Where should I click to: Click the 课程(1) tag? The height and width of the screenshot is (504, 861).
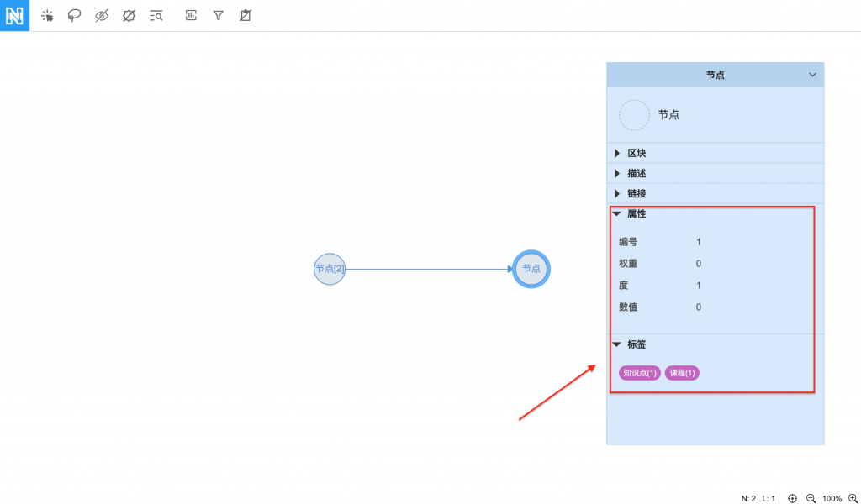click(682, 373)
